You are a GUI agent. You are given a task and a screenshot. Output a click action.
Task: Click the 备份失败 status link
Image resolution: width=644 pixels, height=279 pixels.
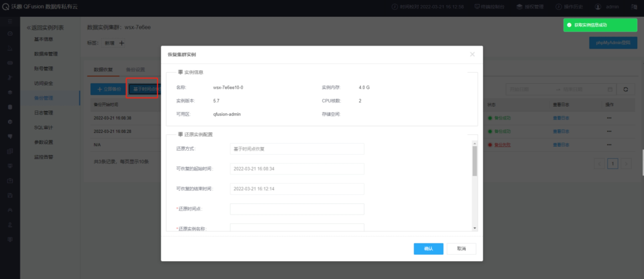click(x=502, y=145)
